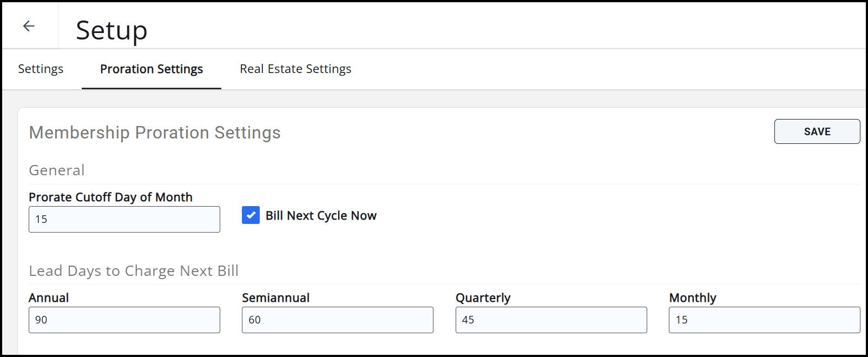Click into the Quarterly lead days field

pos(551,320)
